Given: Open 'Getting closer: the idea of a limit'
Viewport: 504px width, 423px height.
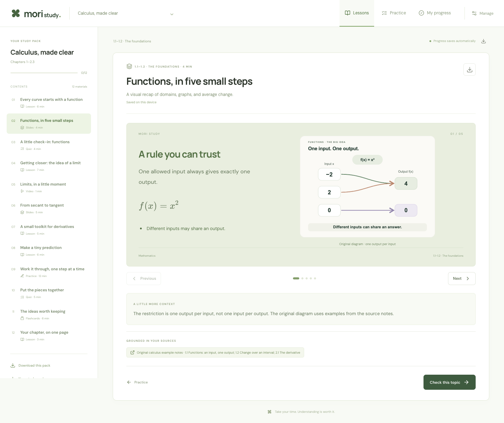Looking at the screenshot, I should point(49,166).
